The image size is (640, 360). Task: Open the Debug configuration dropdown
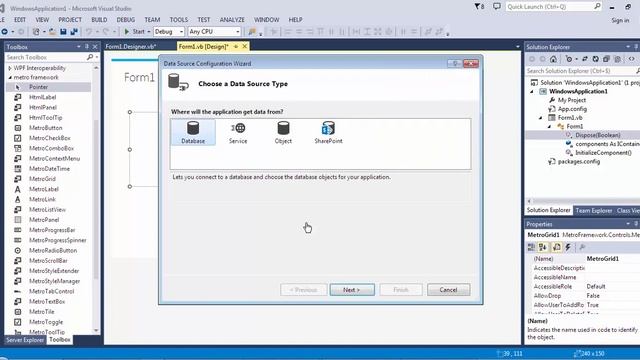pos(169,31)
